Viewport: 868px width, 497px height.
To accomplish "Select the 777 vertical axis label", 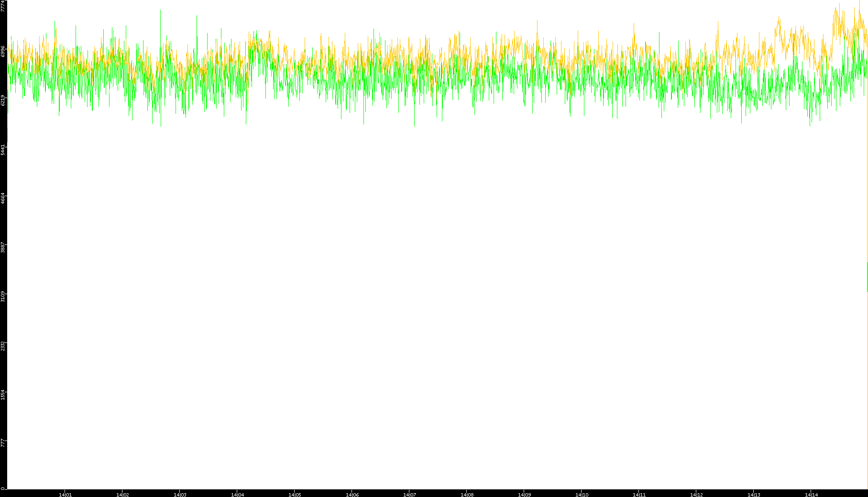I will click(3, 442).
